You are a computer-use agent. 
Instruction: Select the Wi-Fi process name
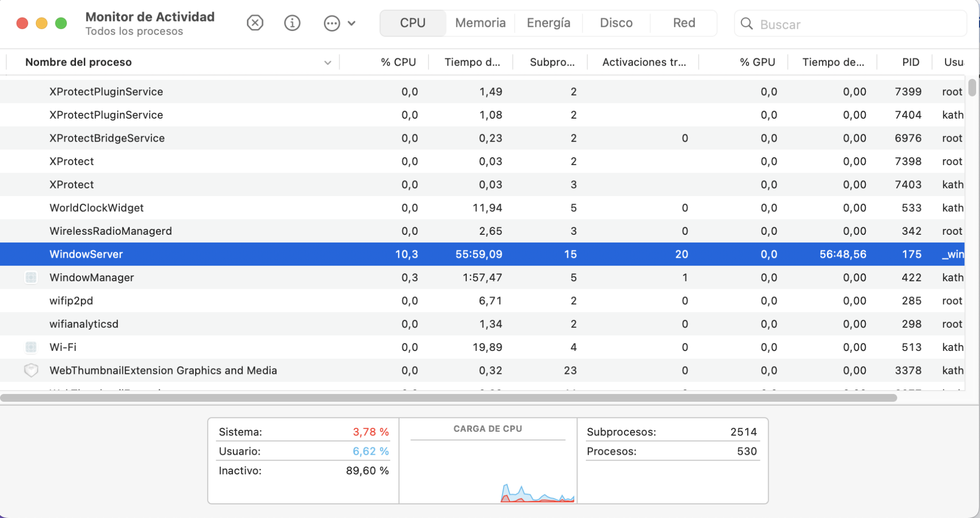coord(63,347)
